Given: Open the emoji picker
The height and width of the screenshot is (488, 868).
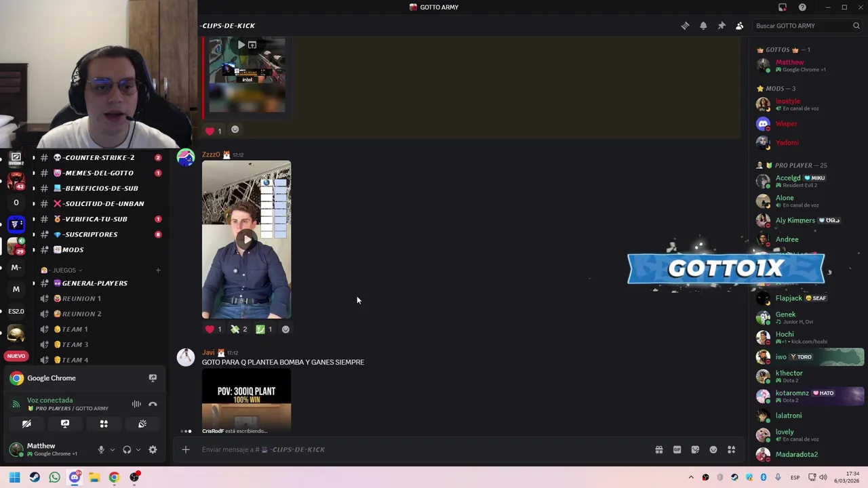Looking at the screenshot, I should [713, 449].
